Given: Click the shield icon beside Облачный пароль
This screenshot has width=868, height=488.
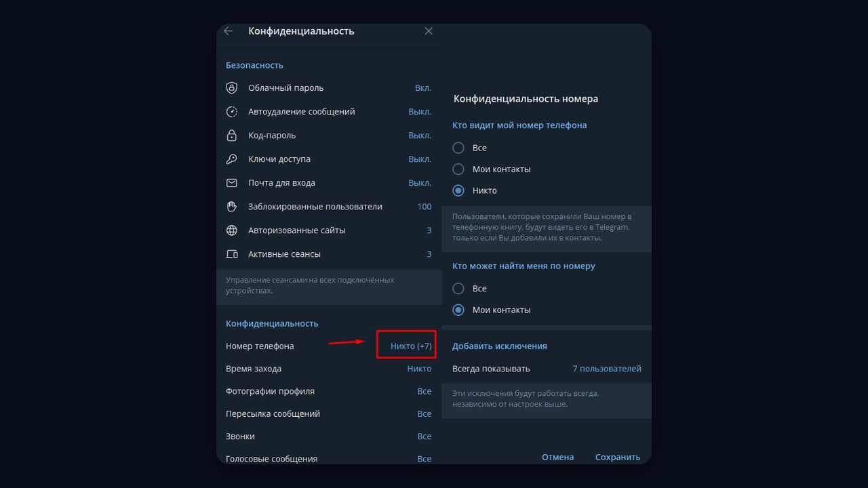Looking at the screenshot, I should click(232, 88).
